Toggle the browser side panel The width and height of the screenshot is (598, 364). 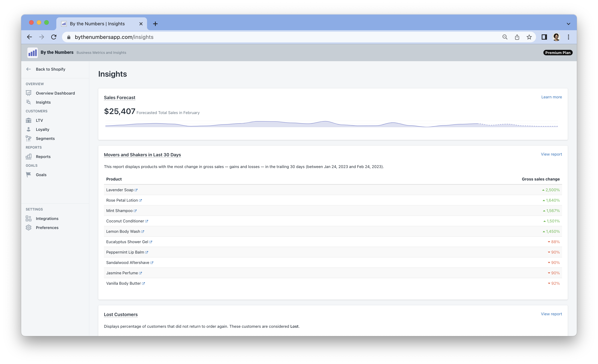pyautogui.click(x=544, y=37)
